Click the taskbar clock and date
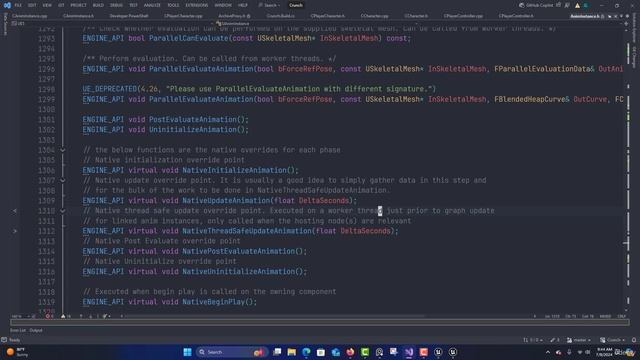The image size is (640, 360). point(604,352)
